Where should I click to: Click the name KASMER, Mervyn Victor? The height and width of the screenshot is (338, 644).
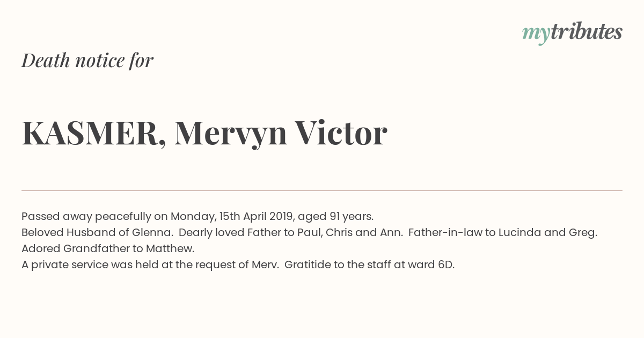point(204,133)
